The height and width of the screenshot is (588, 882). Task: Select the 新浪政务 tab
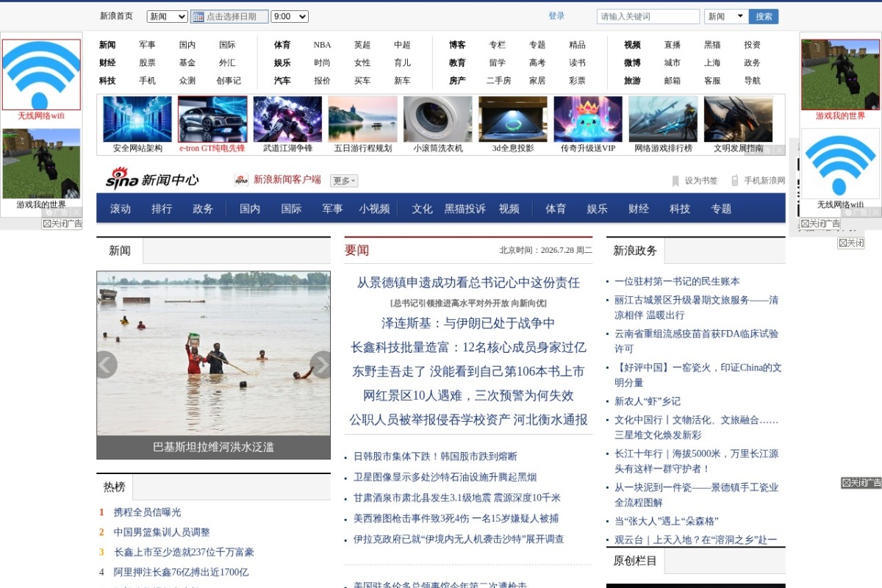coord(635,251)
